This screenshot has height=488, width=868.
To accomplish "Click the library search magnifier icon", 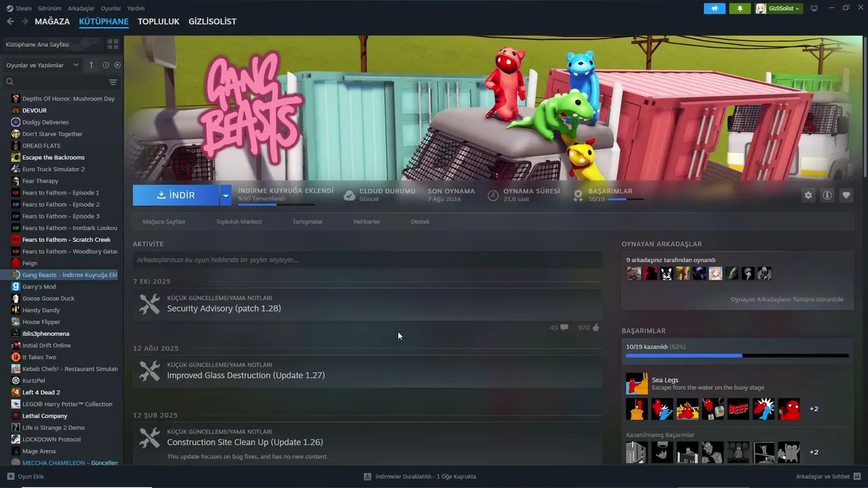I will point(9,82).
